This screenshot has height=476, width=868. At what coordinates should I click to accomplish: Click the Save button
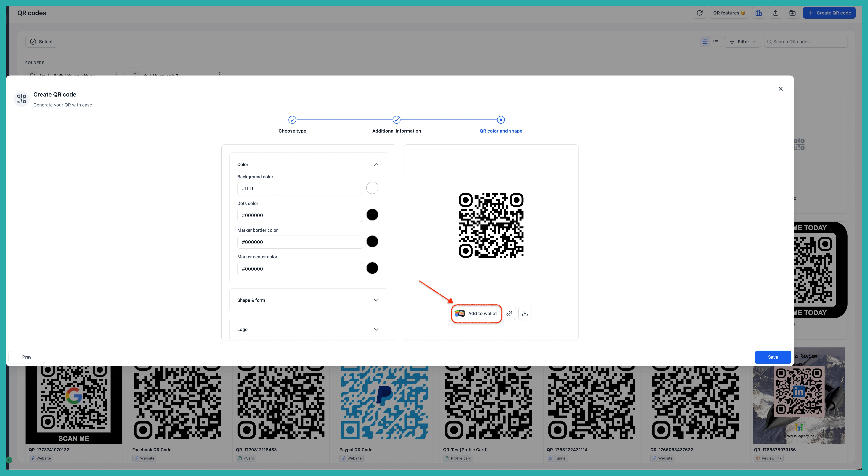pos(773,357)
